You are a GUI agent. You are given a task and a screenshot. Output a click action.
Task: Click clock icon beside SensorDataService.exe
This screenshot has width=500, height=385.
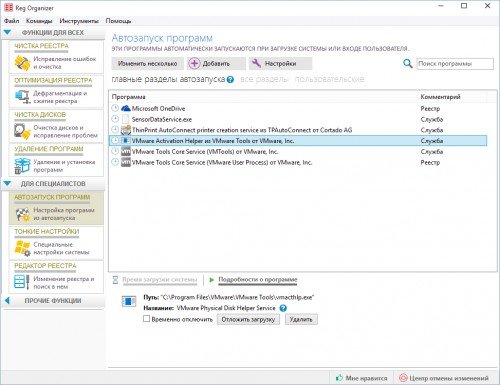pos(115,119)
